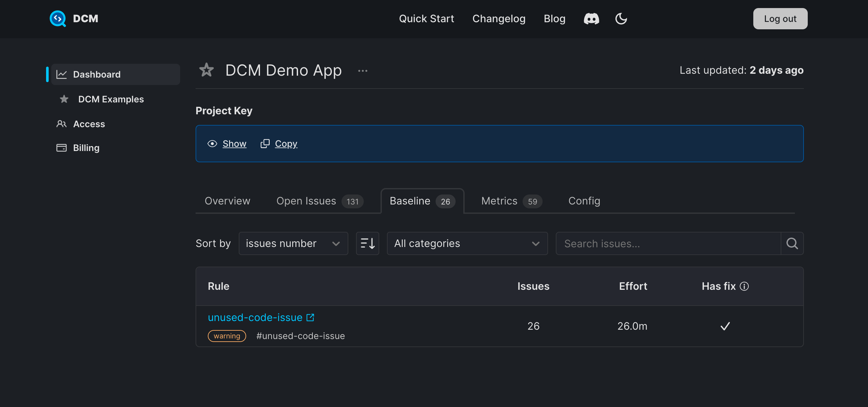Open the Changelog page
Viewport: 868px width, 407px height.
[499, 19]
